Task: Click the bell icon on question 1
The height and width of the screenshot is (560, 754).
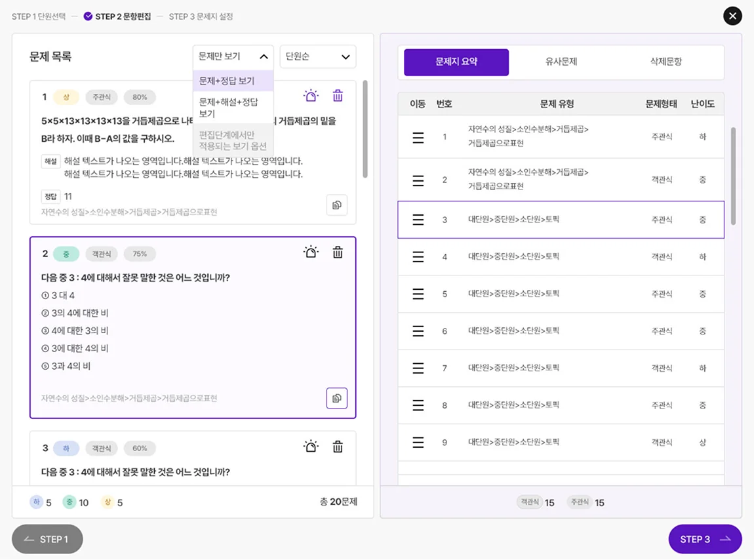Action: [311, 95]
